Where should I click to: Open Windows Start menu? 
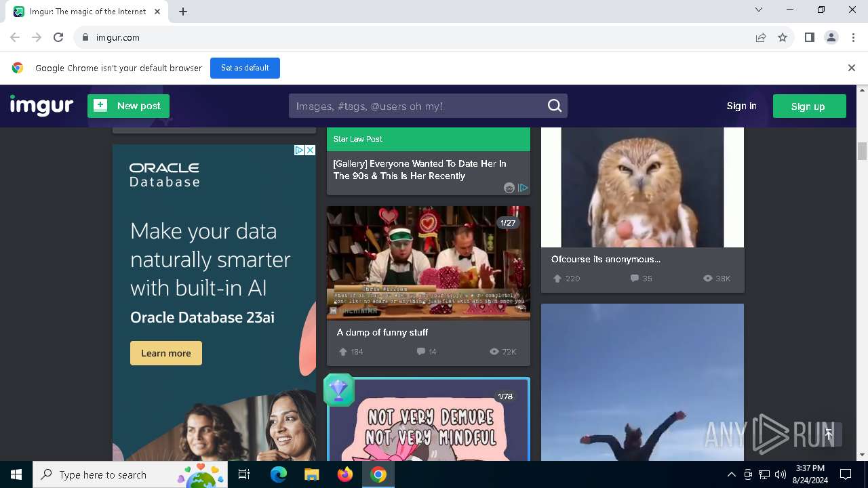click(x=16, y=474)
